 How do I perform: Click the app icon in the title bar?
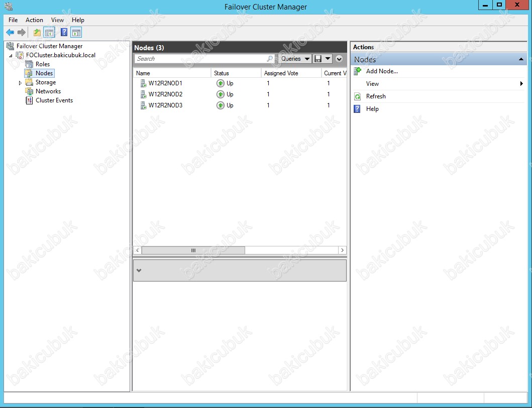click(x=9, y=7)
